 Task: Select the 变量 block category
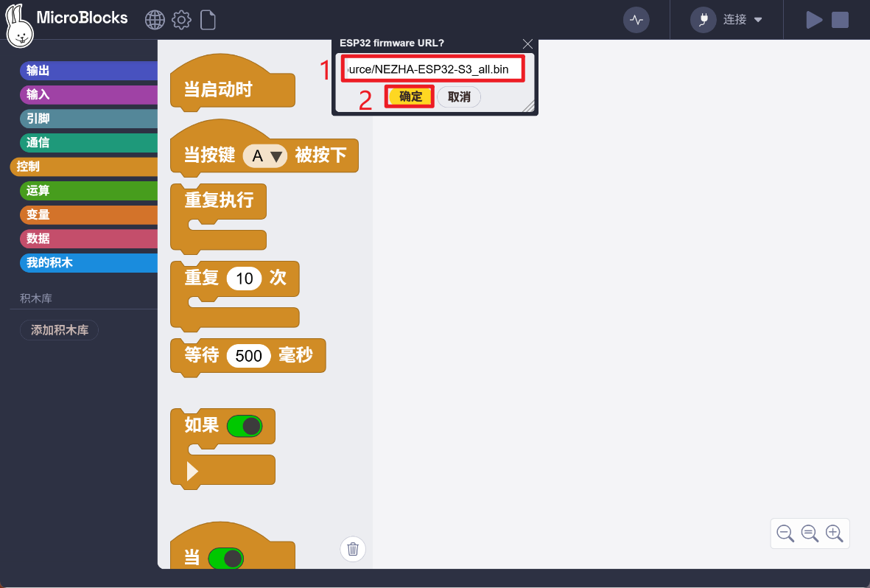(89, 215)
